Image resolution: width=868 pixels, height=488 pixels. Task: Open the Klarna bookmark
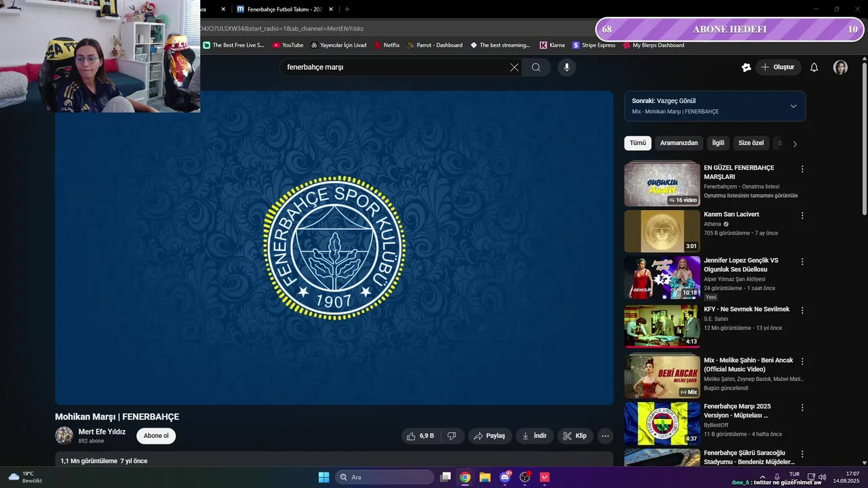pyautogui.click(x=552, y=45)
